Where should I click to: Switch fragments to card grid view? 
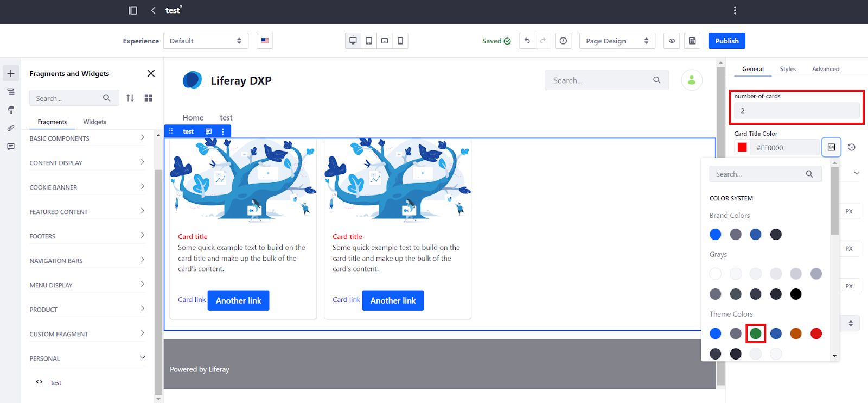148,98
